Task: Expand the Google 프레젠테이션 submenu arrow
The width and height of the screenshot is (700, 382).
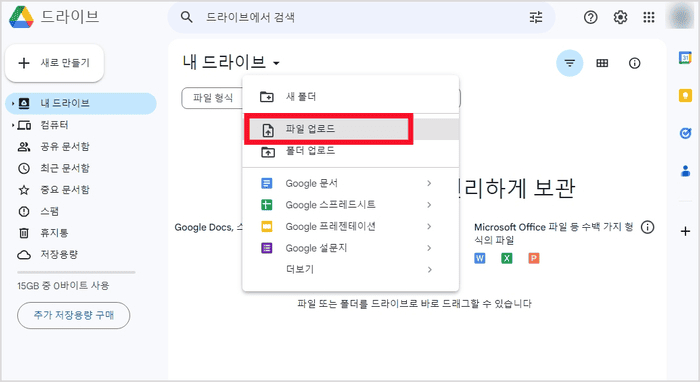Action: coord(429,226)
